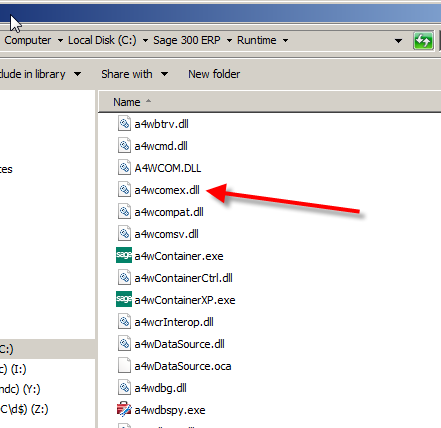Expand dropdown arrow after Sage 300 ERP
This screenshot has height=428, width=441.
click(229, 41)
